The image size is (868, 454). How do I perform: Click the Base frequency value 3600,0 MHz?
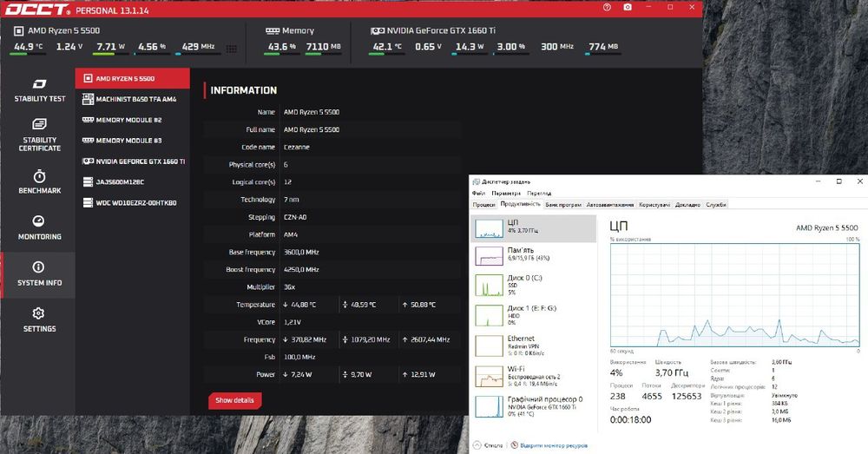pyautogui.click(x=301, y=253)
